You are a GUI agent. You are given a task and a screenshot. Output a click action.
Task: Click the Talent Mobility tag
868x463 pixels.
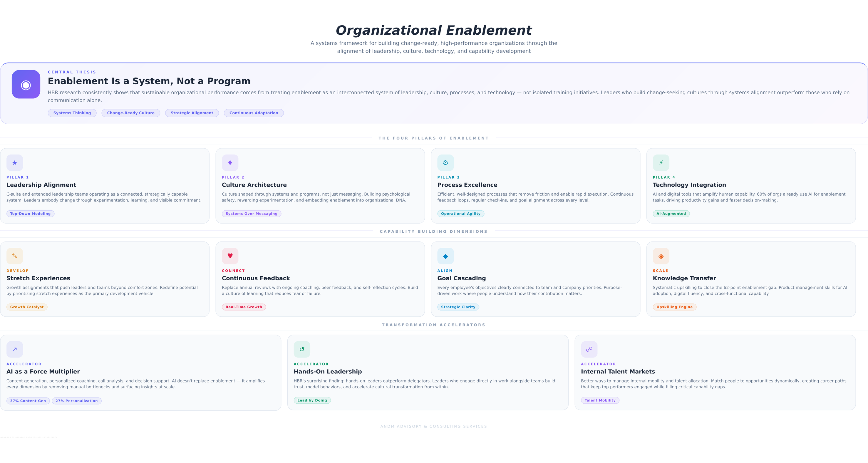pos(600,400)
